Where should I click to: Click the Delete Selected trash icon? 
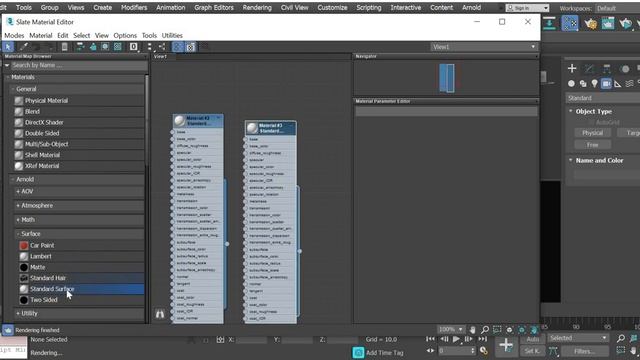point(64,47)
